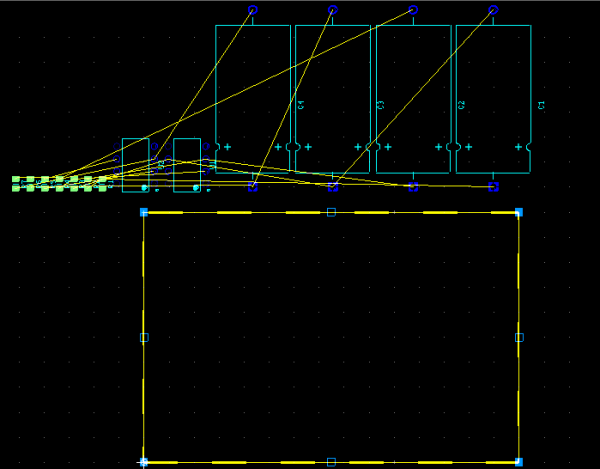Select bottom square pad of rightmost capacitor
This screenshot has height=469, width=600.
493,186
